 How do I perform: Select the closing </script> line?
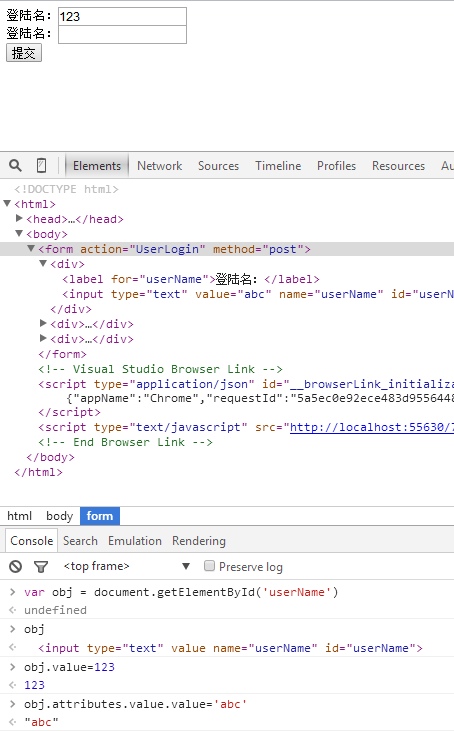click(69, 412)
